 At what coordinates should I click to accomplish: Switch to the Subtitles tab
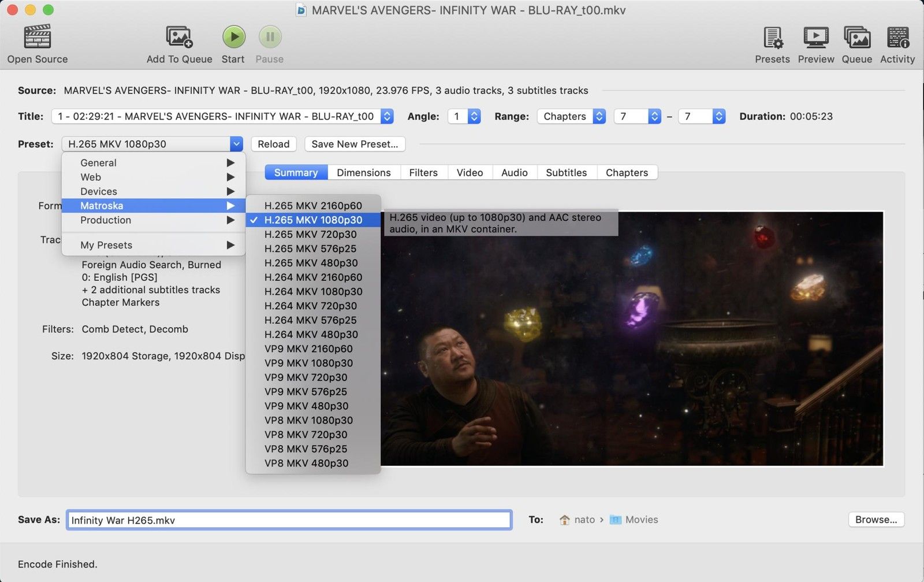click(x=566, y=172)
